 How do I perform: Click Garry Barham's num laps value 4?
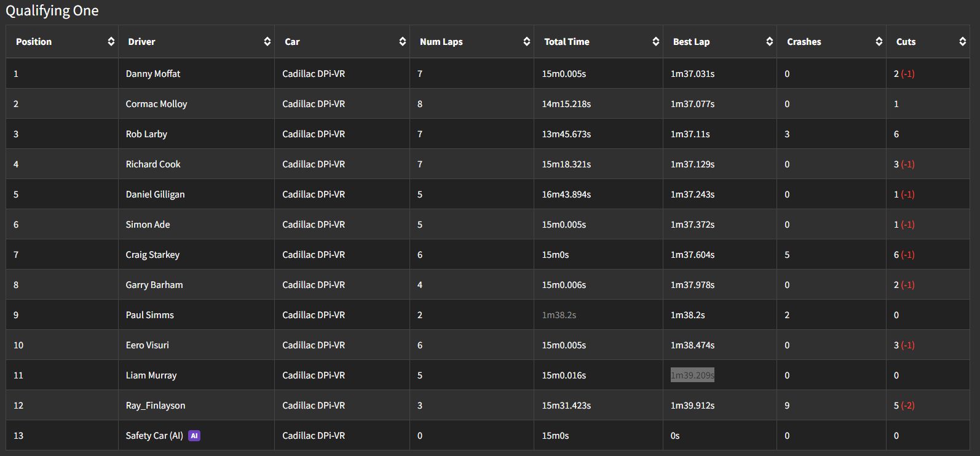click(x=420, y=285)
